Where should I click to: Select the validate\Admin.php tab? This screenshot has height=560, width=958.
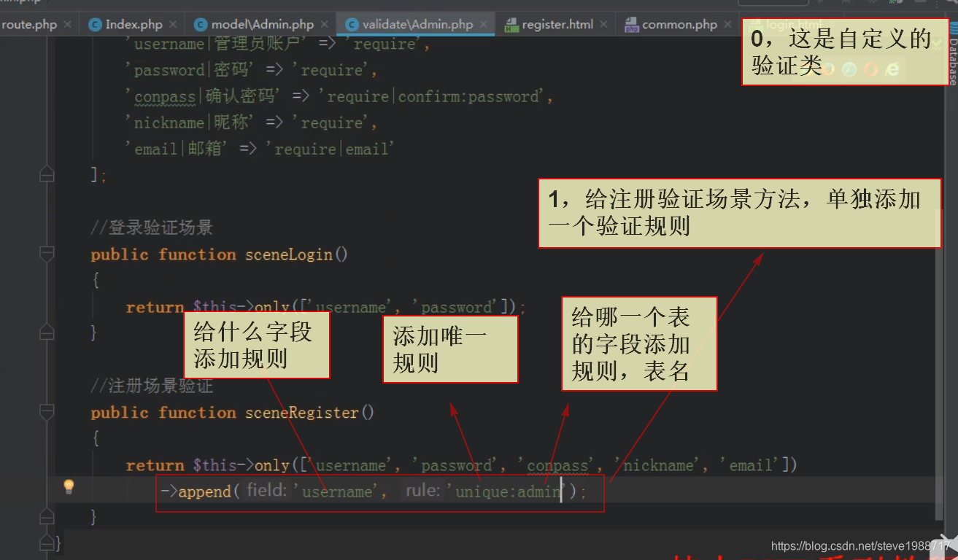[x=417, y=24]
